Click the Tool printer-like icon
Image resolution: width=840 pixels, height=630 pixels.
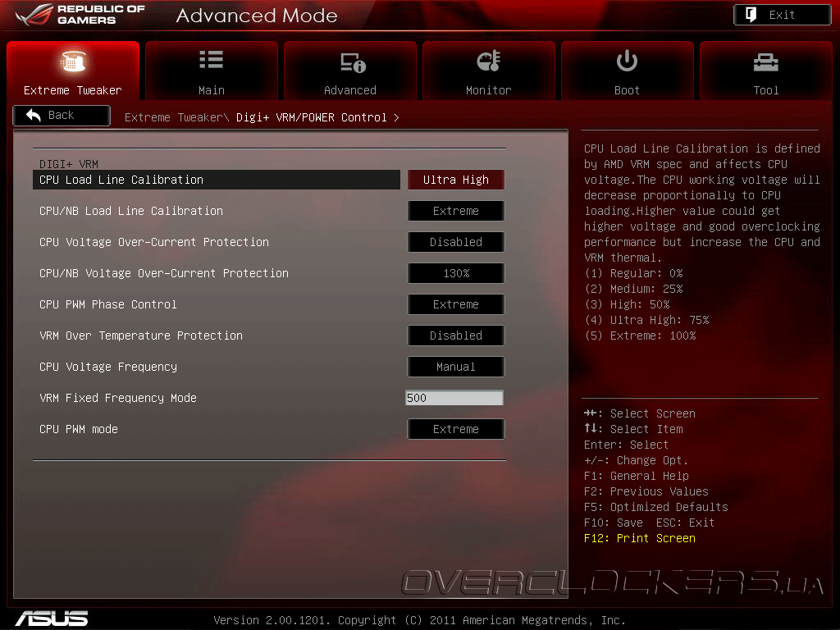point(765,62)
